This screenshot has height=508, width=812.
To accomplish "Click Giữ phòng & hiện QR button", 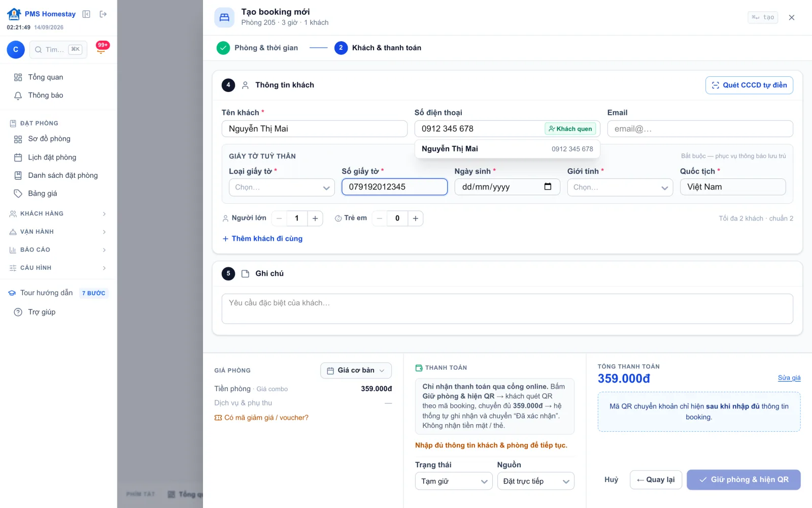I will [743, 480].
